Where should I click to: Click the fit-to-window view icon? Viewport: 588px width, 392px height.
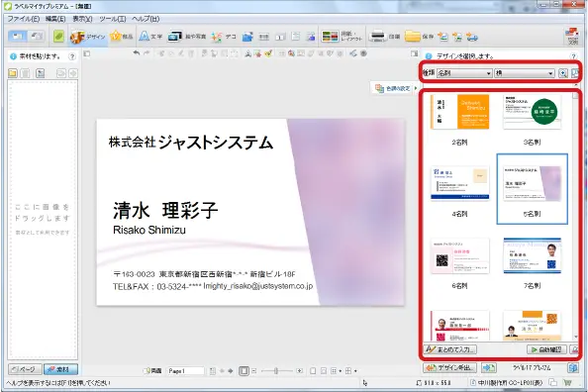(x=245, y=371)
